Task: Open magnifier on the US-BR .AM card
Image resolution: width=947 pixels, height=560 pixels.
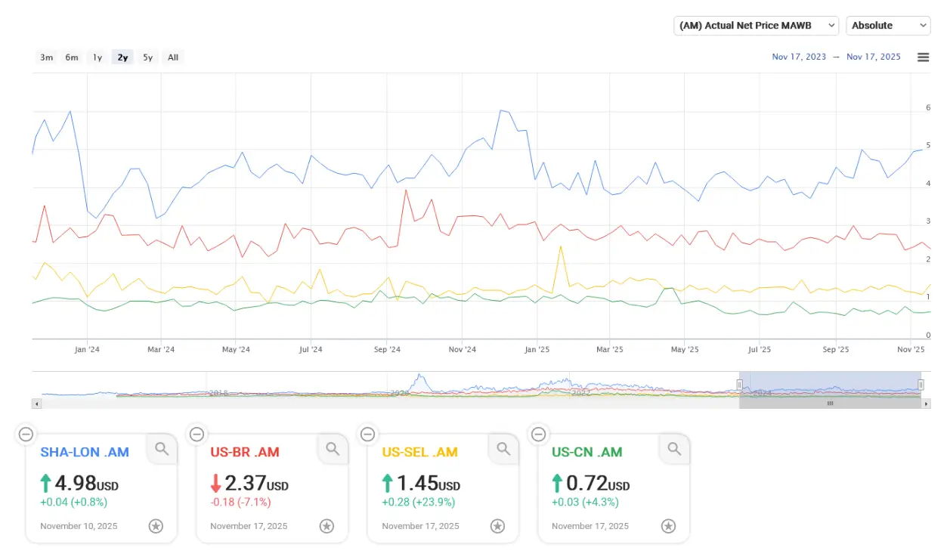Action: tap(333, 449)
